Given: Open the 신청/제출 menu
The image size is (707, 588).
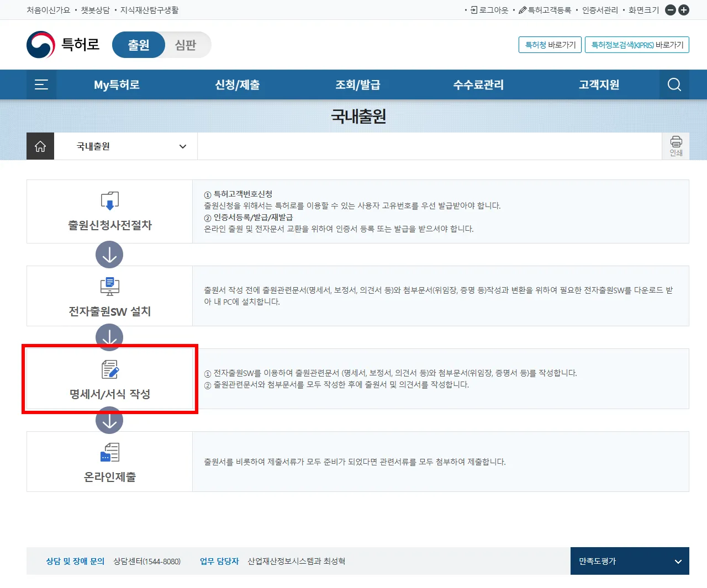Looking at the screenshot, I should pos(237,84).
